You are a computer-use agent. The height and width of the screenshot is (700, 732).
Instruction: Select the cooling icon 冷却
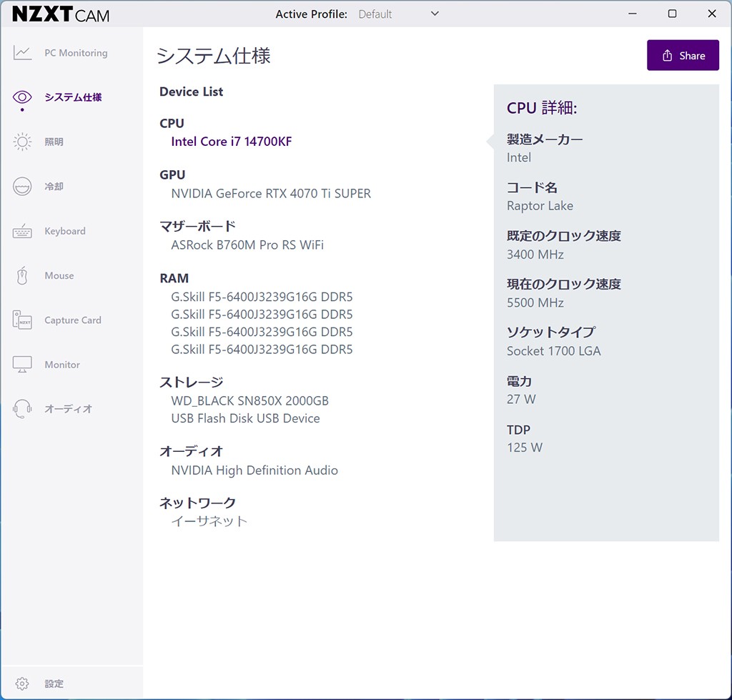click(22, 187)
